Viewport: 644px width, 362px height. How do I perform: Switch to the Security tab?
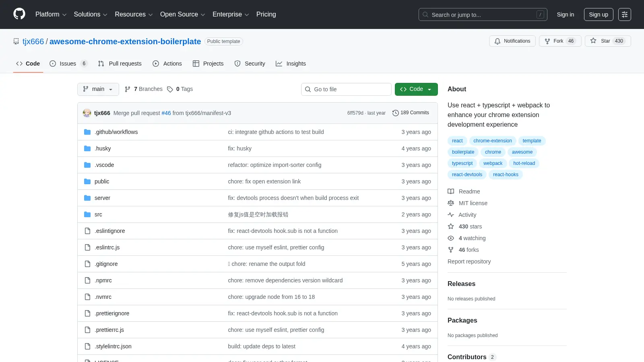250,64
